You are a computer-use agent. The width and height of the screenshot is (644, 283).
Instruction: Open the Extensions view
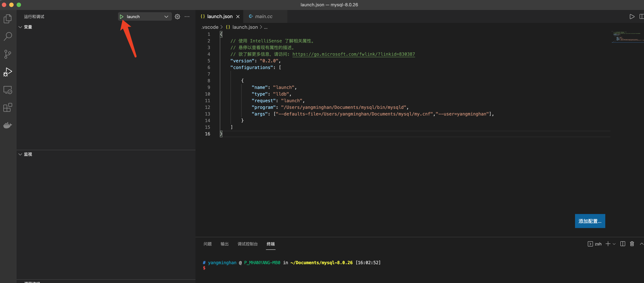tap(8, 108)
